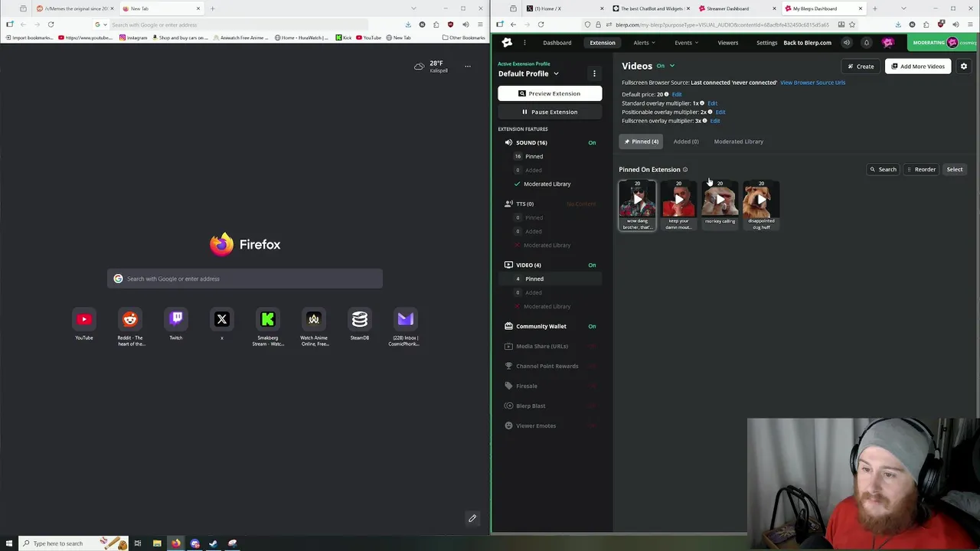Screen dimensions: 980x551
Task: Open the Firefox hamburger menu in left window
Action: (479, 24)
